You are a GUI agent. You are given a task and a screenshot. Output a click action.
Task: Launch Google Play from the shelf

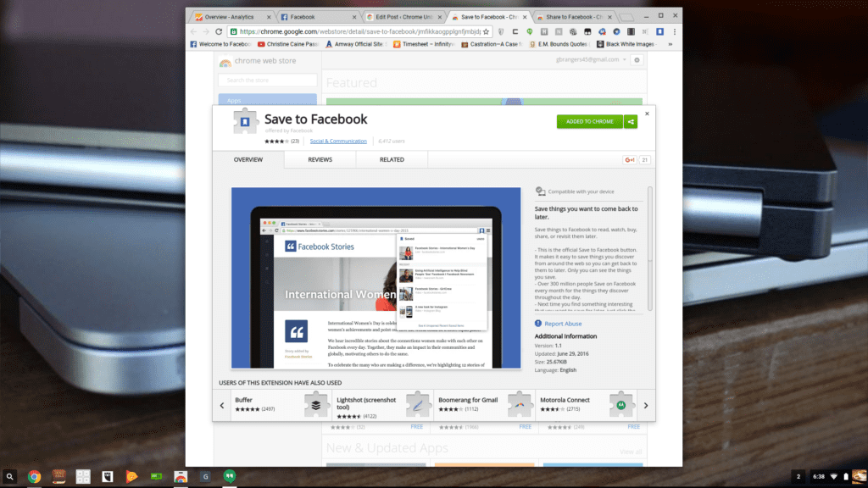(131, 476)
